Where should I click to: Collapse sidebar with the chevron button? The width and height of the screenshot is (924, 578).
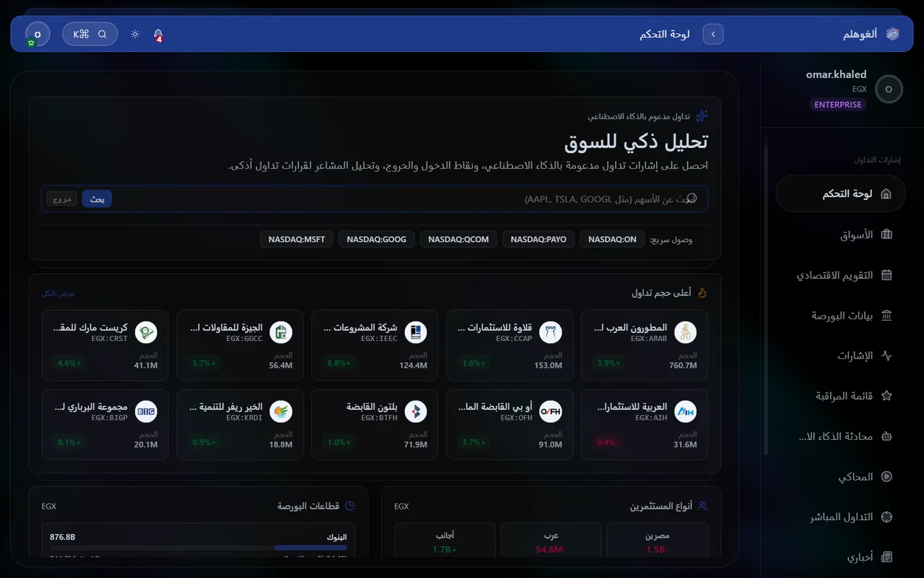713,34
